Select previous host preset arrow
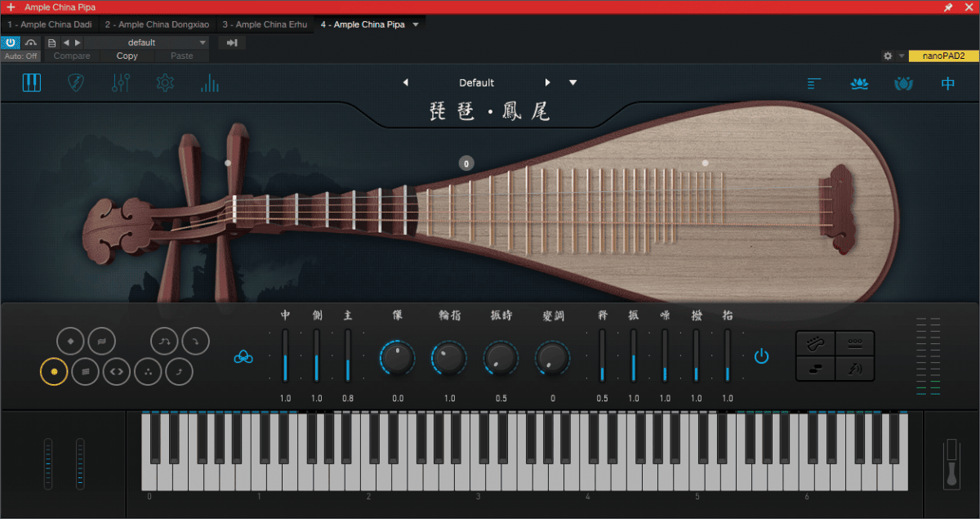 [66, 43]
